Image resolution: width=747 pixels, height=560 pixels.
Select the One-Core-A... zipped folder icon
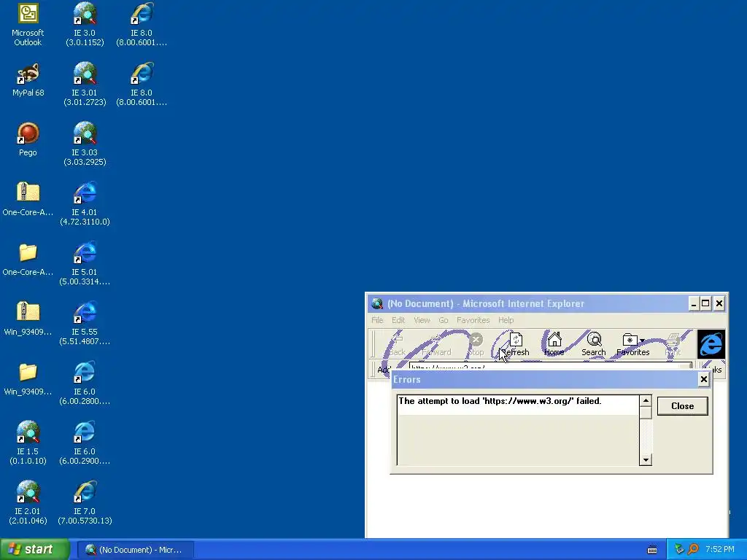28,200
